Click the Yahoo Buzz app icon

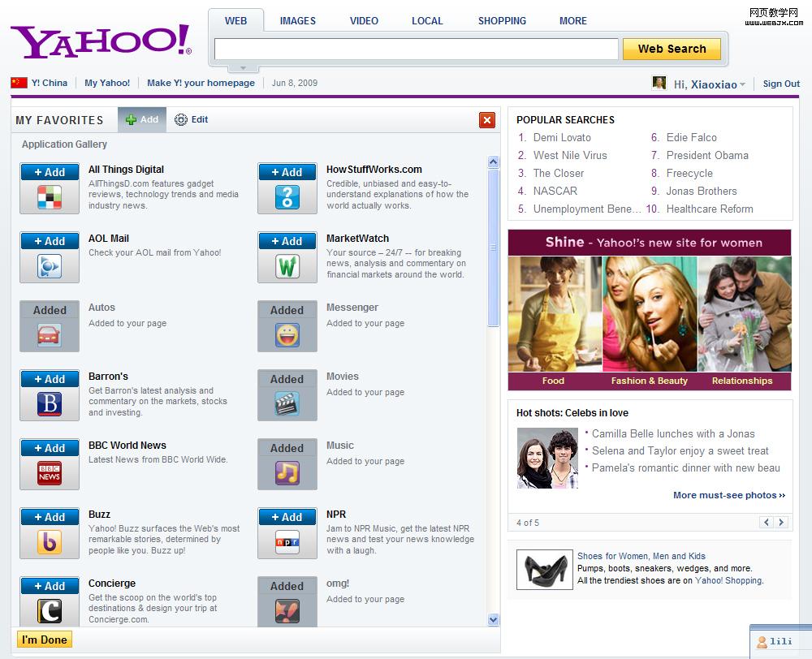click(50, 542)
